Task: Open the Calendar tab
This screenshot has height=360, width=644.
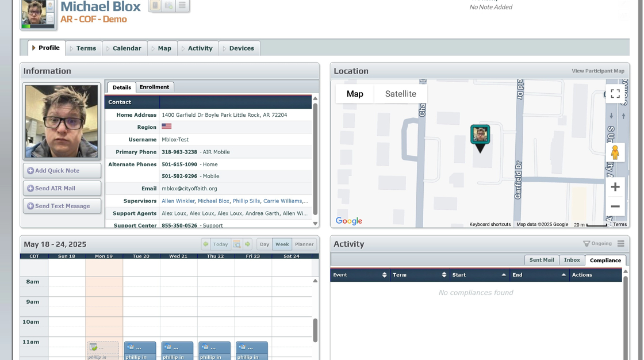Action: [124, 48]
